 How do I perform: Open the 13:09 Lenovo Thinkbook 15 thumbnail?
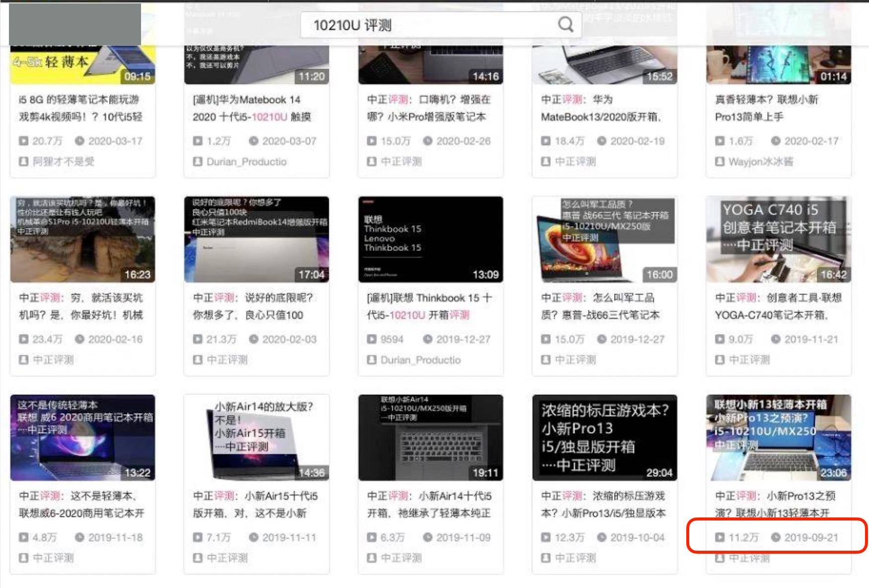coord(431,239)
